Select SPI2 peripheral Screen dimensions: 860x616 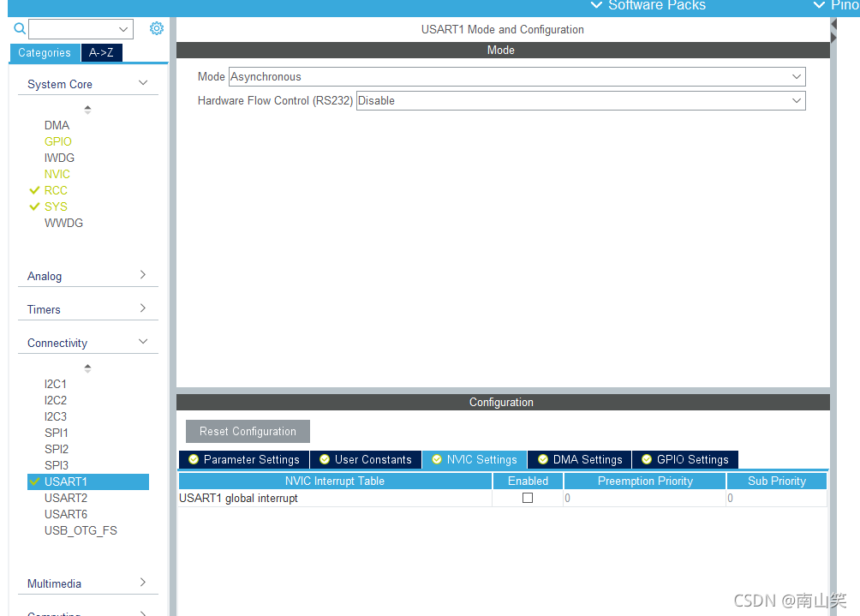point(57,449)
